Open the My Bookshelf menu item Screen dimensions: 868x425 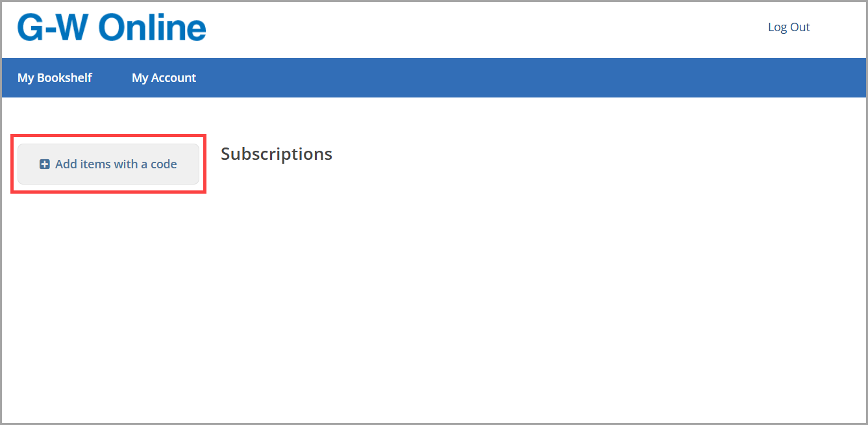(x=55, y=78)
